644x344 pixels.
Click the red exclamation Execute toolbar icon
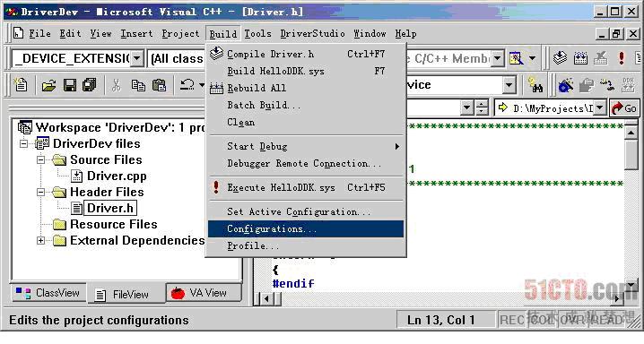click(x=622, y=58)
